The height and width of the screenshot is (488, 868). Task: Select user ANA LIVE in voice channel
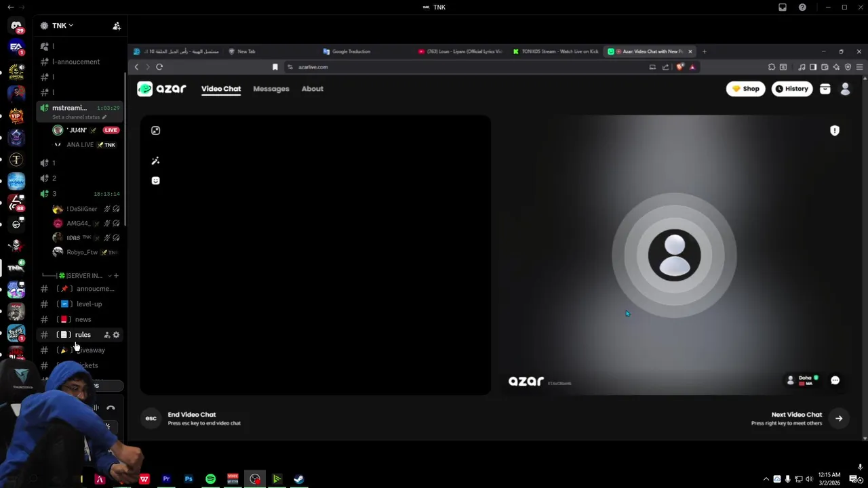coord(85,145)
